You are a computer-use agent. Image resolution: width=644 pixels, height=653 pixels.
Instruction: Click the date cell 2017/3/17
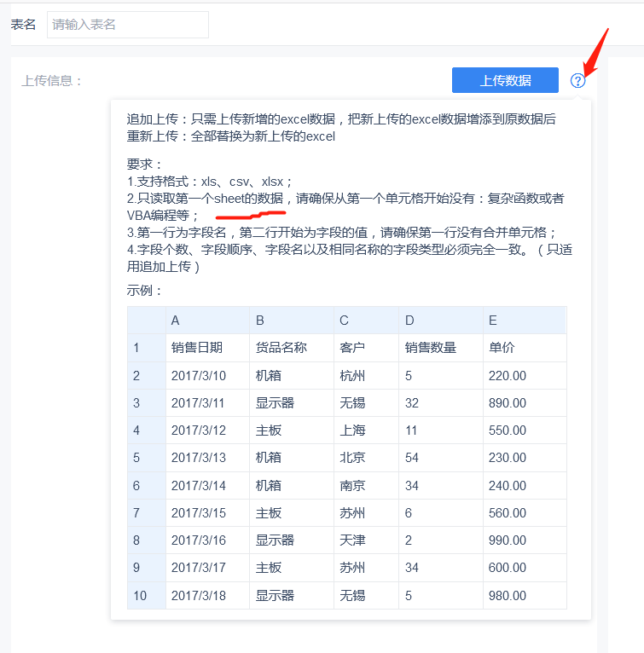207,568
